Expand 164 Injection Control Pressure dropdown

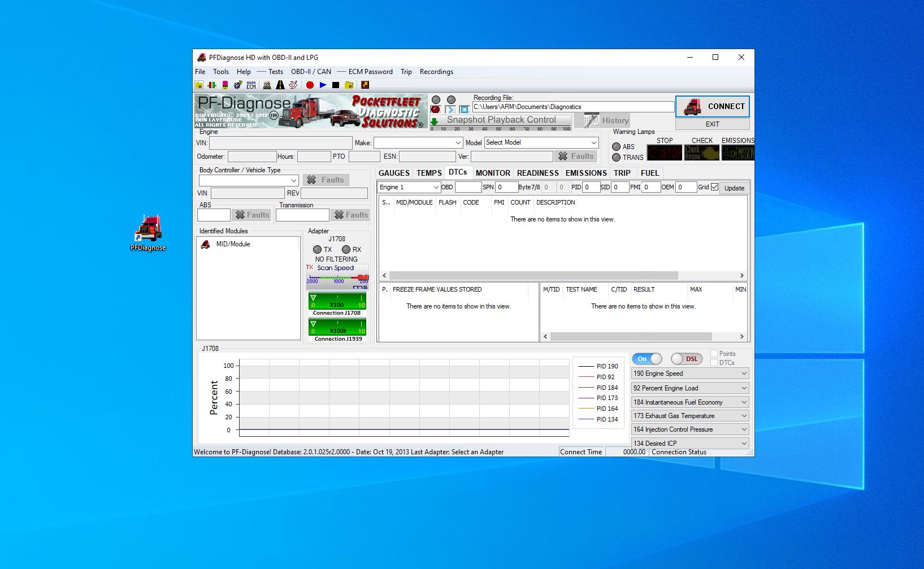tap(691, 429)
